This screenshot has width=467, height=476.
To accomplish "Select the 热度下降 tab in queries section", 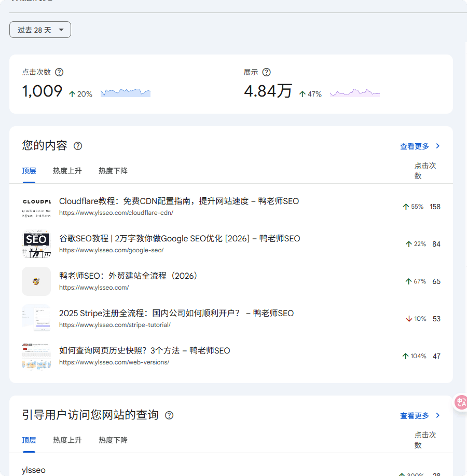I will point(113,440).
